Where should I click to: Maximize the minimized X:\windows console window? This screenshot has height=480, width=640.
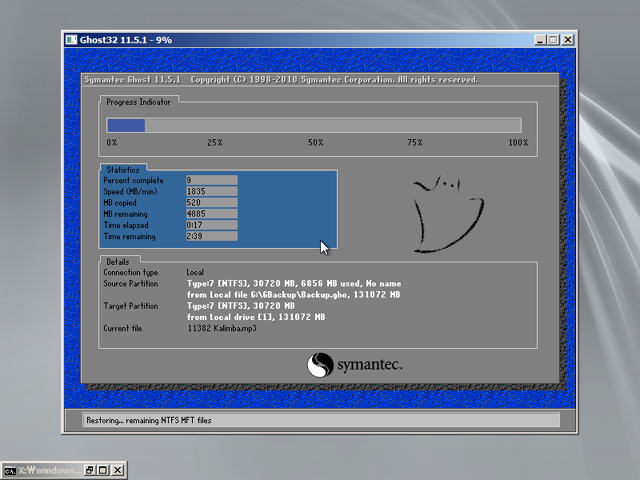tap(103, 470)
